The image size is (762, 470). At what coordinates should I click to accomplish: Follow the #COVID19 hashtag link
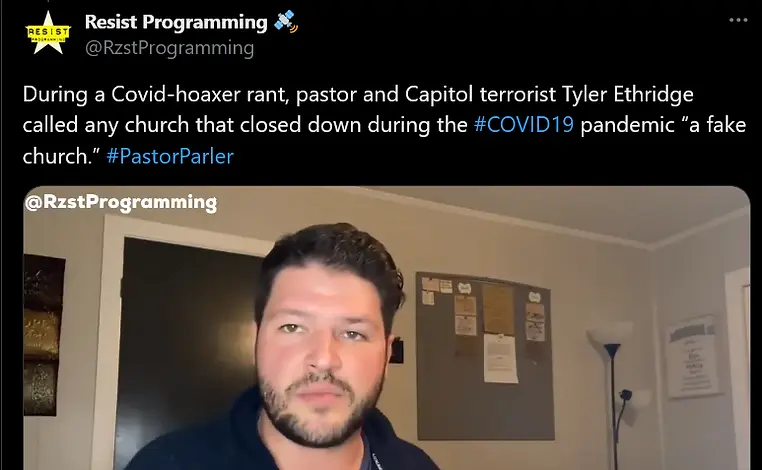(x=524, y=125)
